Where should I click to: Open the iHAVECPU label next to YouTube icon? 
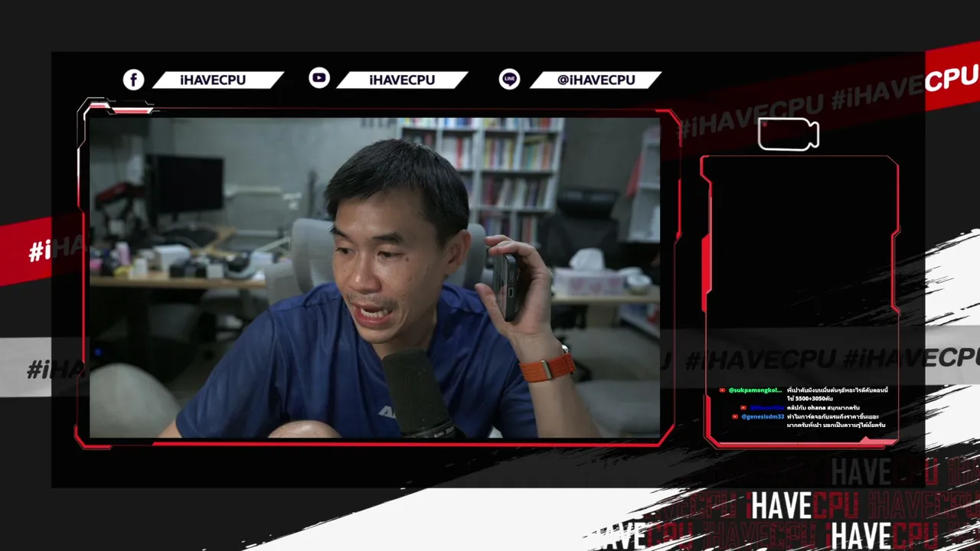[402, 80]
